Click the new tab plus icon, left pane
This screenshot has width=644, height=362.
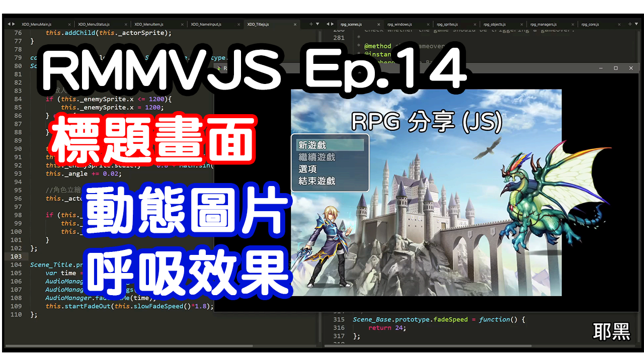(x=310, y=24)
